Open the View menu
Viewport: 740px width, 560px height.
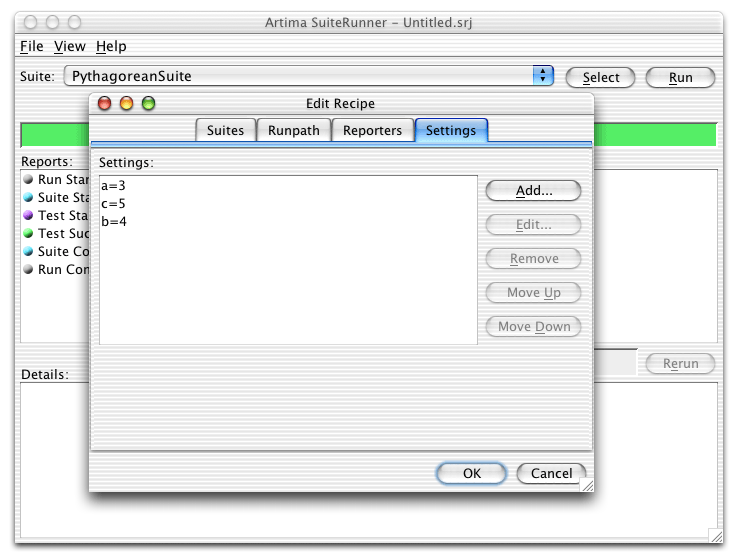pyautogui.click(x=69, y=46)
